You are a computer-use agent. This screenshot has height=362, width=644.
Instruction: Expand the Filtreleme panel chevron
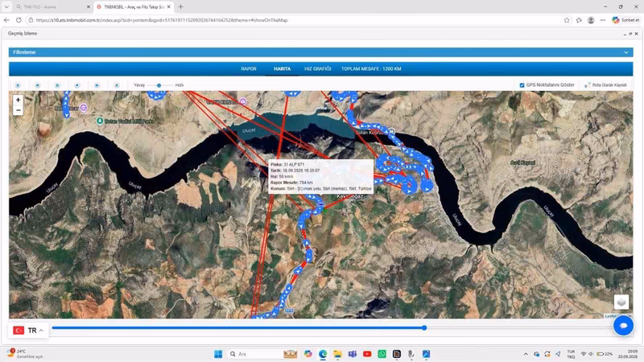click(x=626, y=52)
